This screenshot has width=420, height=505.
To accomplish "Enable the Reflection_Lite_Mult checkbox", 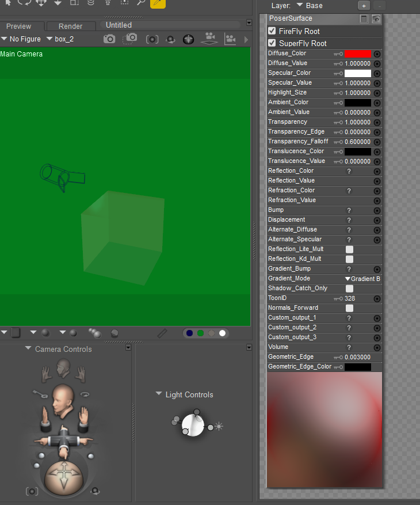I will tap(349, 249).
